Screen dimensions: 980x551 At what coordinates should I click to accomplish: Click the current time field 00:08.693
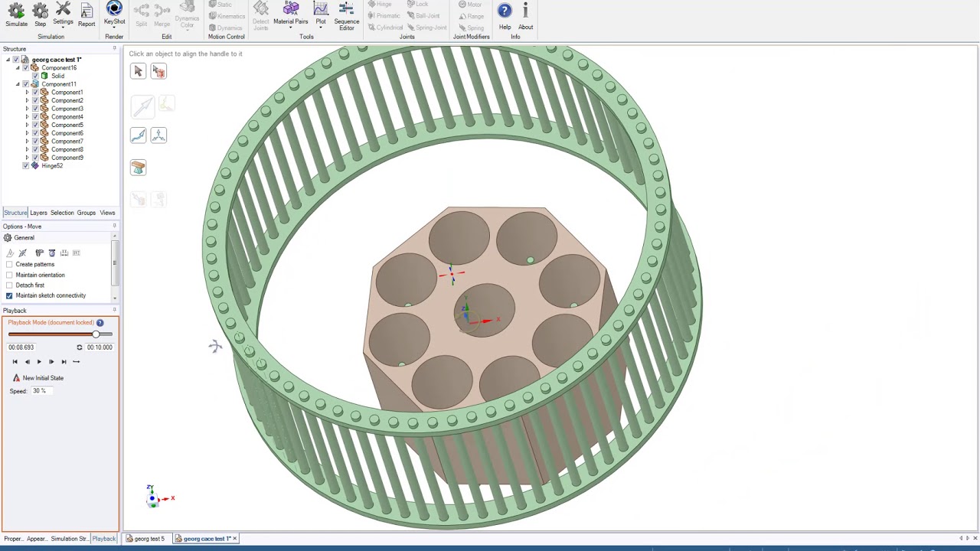tap(21, 347)
